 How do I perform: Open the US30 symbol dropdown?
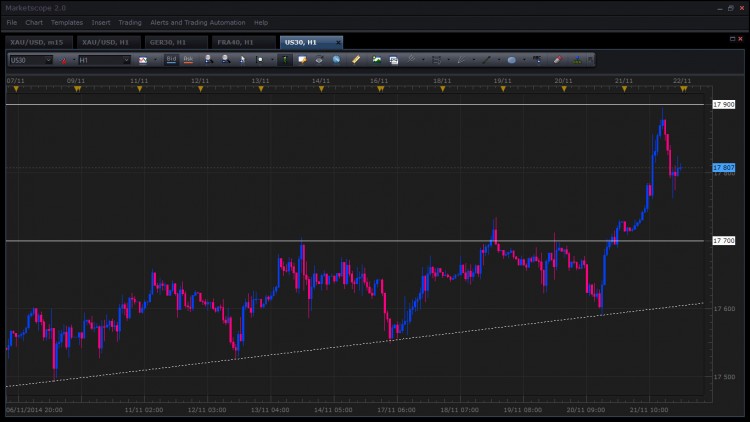48,60
